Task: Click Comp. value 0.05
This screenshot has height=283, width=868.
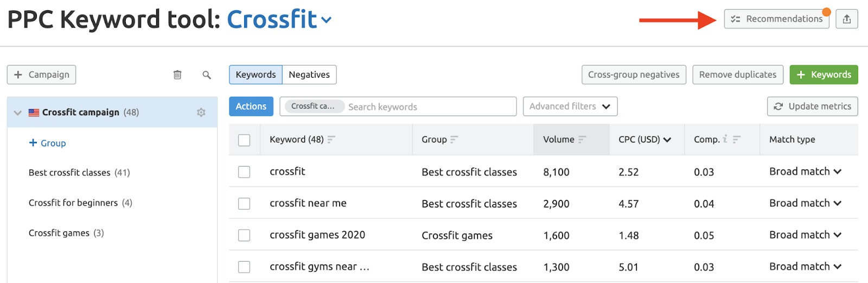Action: tap(704, 235)
